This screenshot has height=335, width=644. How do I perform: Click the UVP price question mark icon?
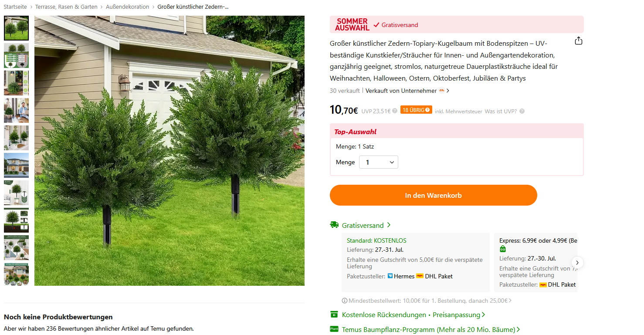point(395,111)
